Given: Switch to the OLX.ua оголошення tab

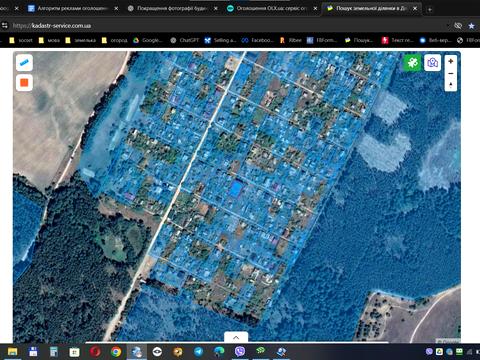Looking at the screenshot, I should point(272,8).
